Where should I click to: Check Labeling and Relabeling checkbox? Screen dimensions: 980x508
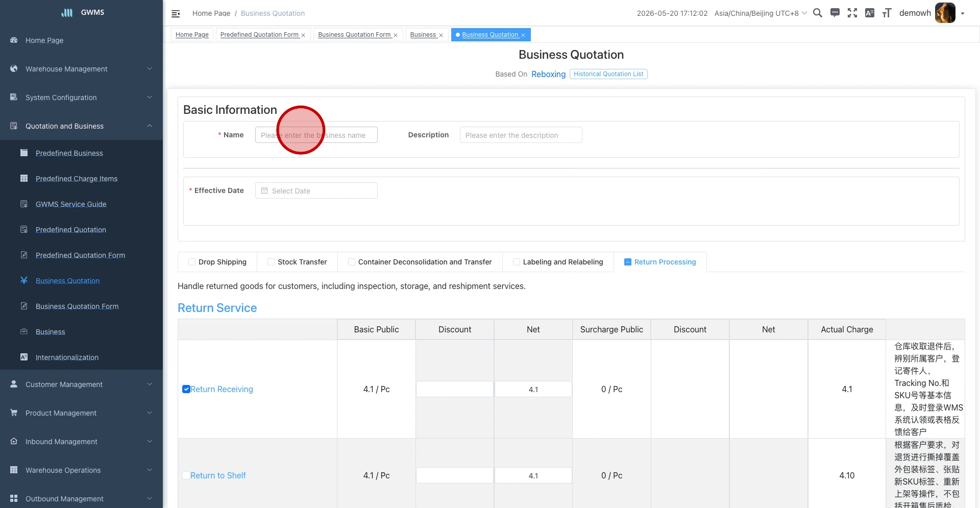click(x=517, y=262)
